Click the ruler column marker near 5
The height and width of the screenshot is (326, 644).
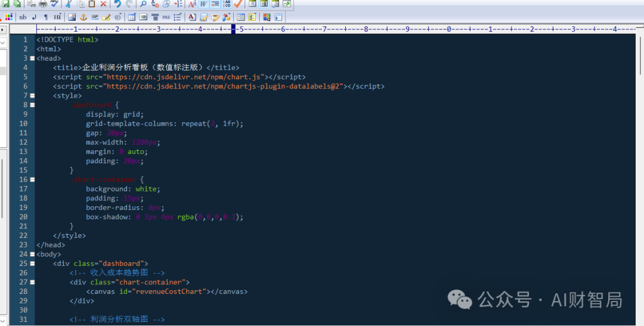tap(233, 29)
